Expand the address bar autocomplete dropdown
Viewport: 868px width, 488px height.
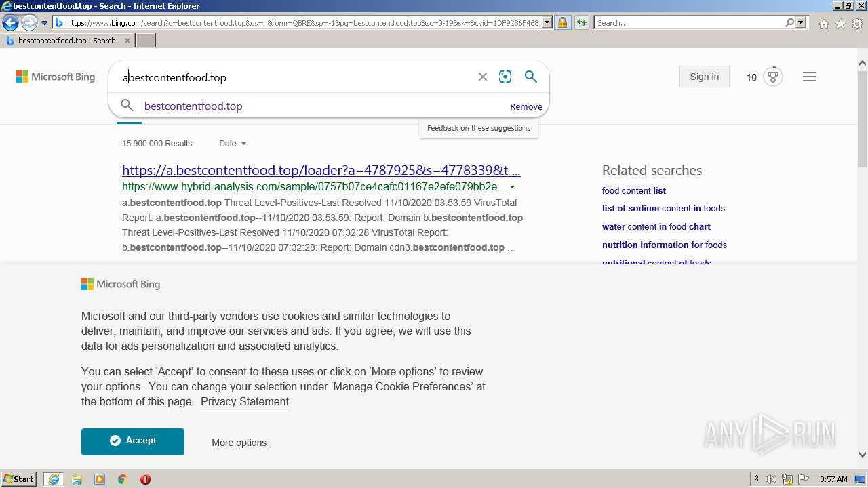coord(547,23)
